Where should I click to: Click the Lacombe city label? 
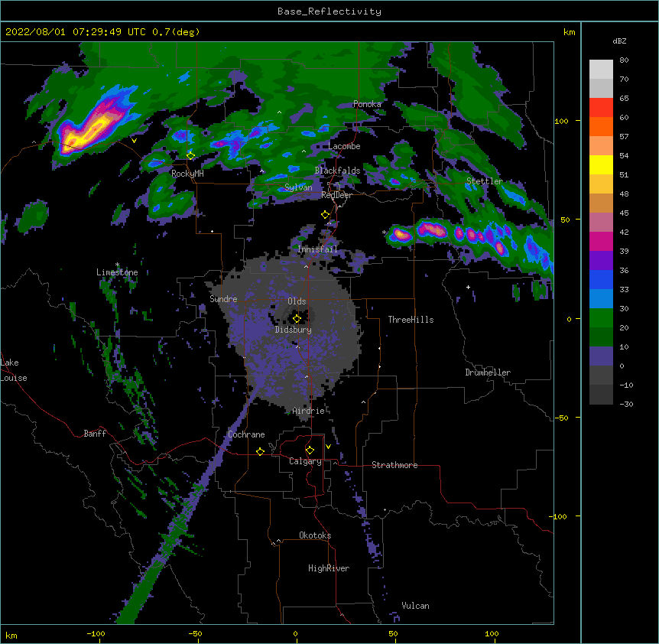[344, 146]
